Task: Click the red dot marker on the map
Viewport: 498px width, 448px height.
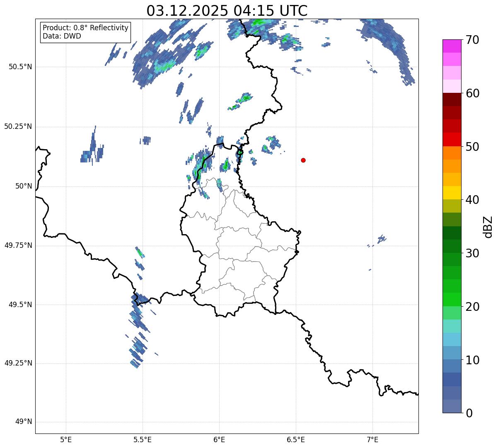Action: pyautogui.click(x=303, y=160)
